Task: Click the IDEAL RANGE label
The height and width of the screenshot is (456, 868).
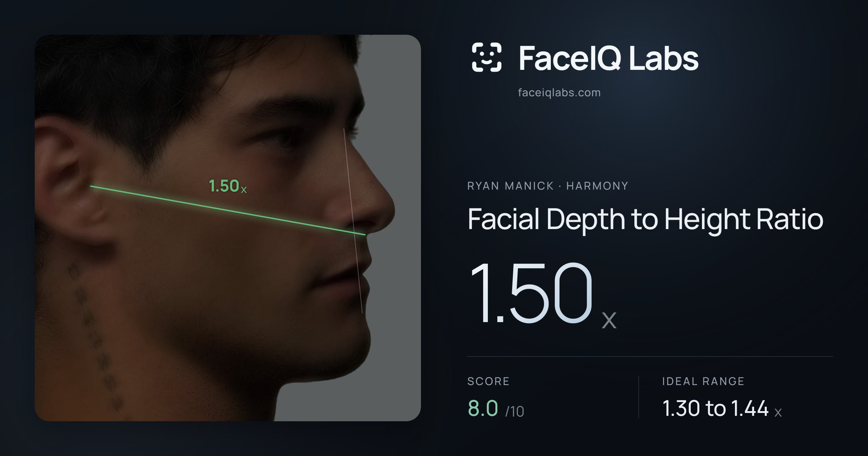Action: point(703,381)
